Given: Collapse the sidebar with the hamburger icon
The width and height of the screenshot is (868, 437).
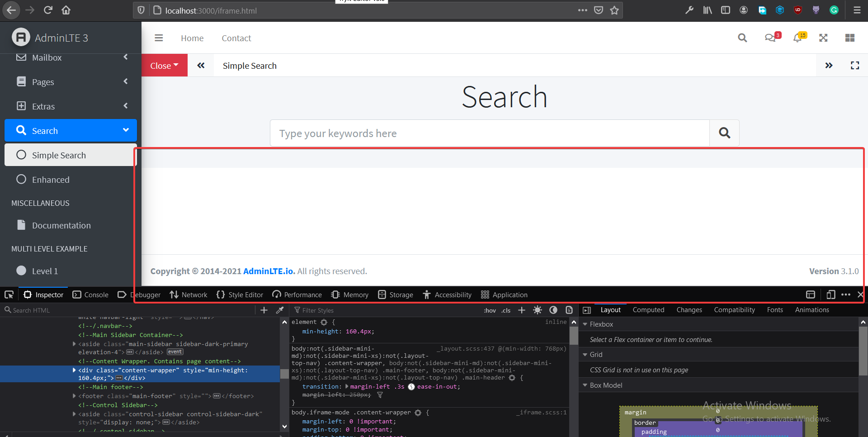Looking at the screenshot, I should (x=159, y=38).
